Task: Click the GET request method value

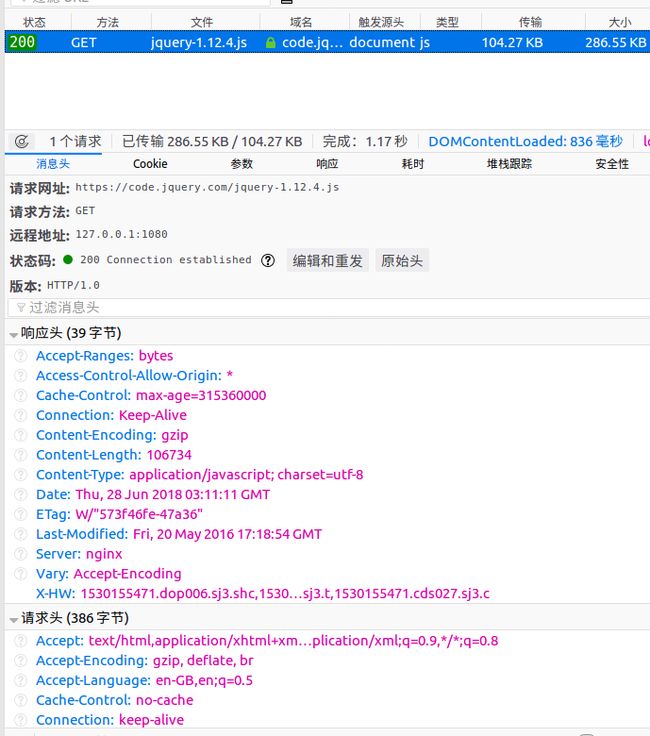Action: coord(85,211)
